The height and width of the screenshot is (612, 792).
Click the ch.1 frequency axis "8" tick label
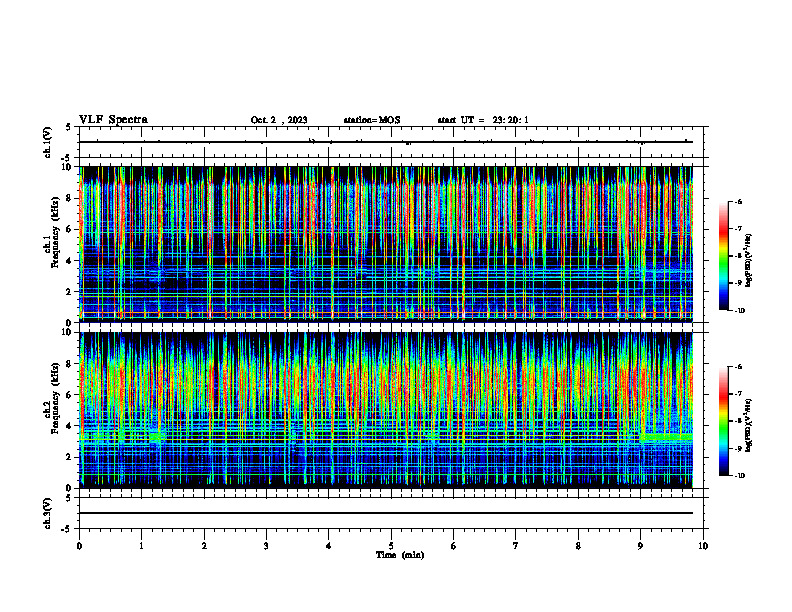point(70,198)
